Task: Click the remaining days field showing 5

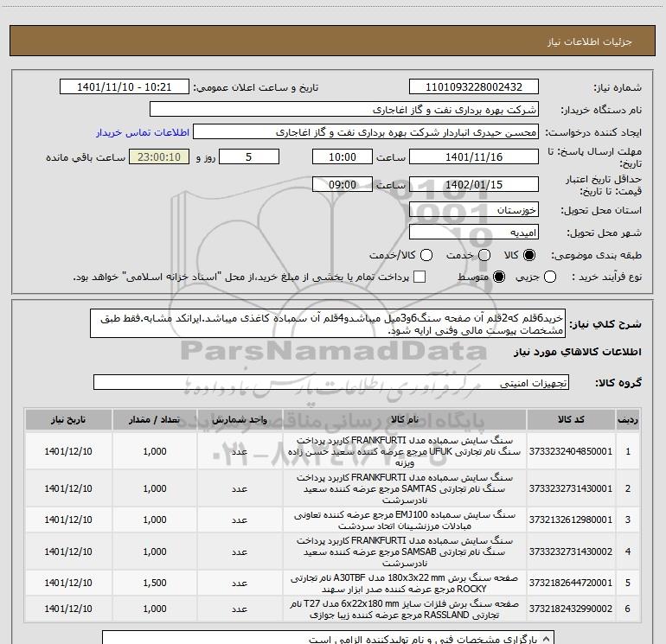Action: [x=249, y=157]
